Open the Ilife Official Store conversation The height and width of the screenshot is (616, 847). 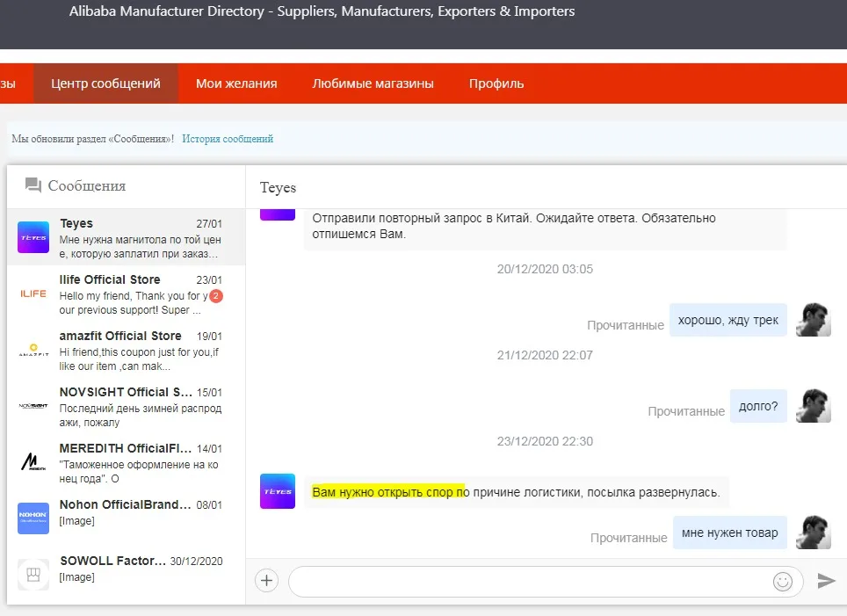[x=127, y=294]
